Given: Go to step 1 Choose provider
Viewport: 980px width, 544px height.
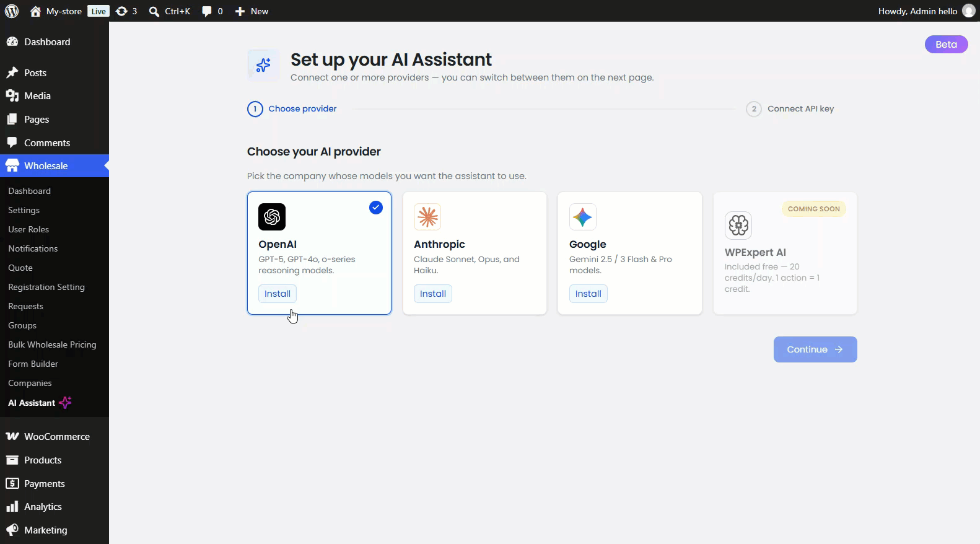Looking at the screenshot, I should tap(292, 109).
